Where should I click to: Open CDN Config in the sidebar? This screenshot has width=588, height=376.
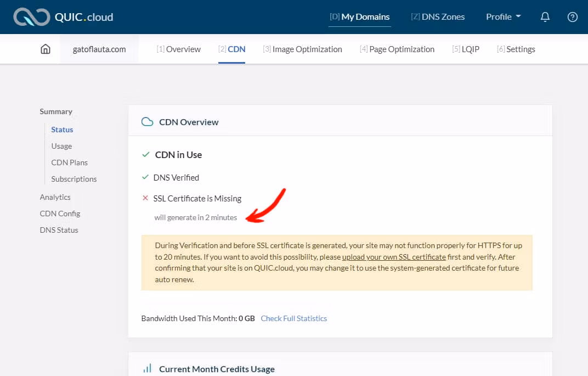(60, 214)
